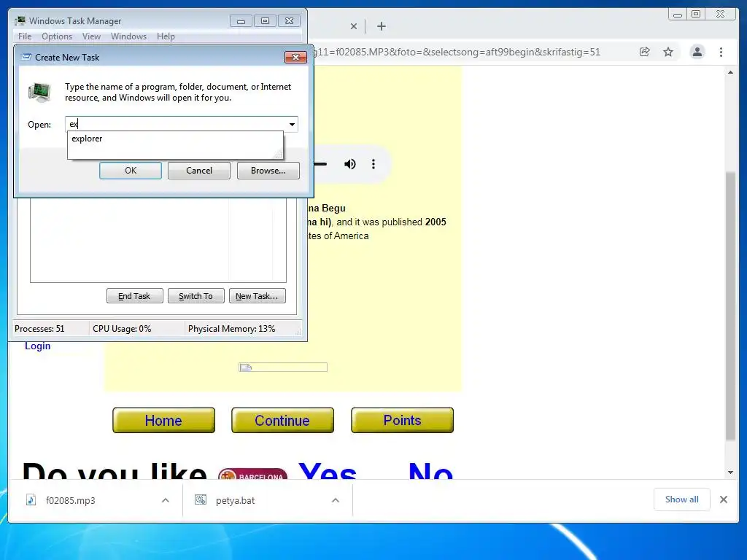The width and height of the screenshot is (747, 560).
Task: Answer No to the Barcelona question
Action: (430, 470)
